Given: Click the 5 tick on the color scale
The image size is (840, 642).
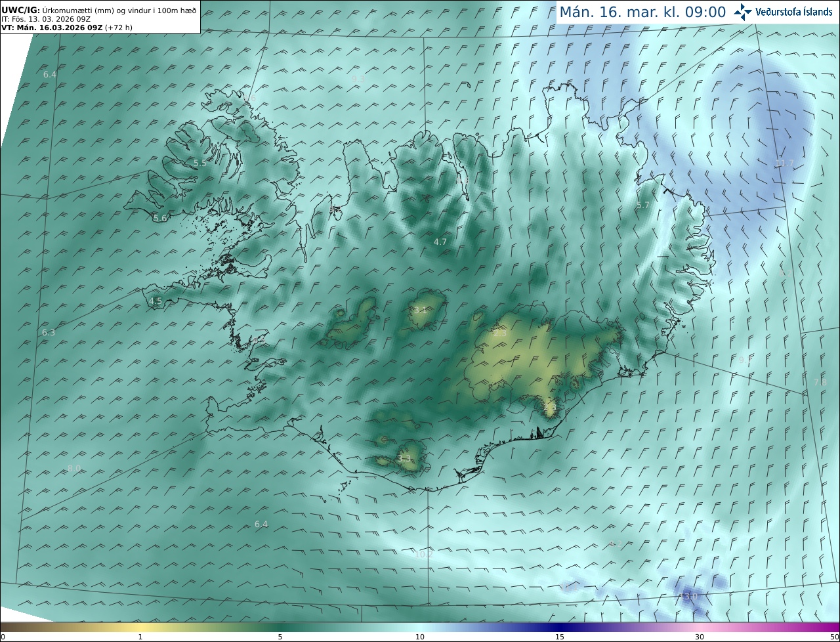Looking at the screenshot, I should pyautogui.click(x=280, y=637).
